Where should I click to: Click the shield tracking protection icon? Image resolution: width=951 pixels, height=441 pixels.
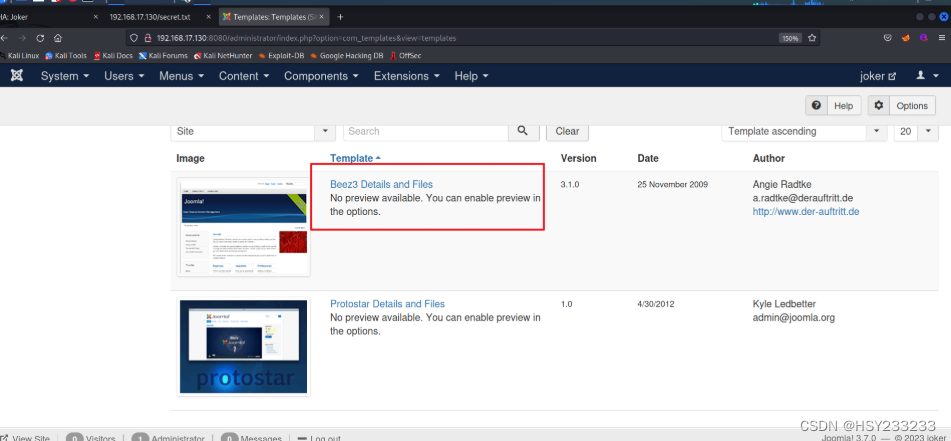coord(135,38)
